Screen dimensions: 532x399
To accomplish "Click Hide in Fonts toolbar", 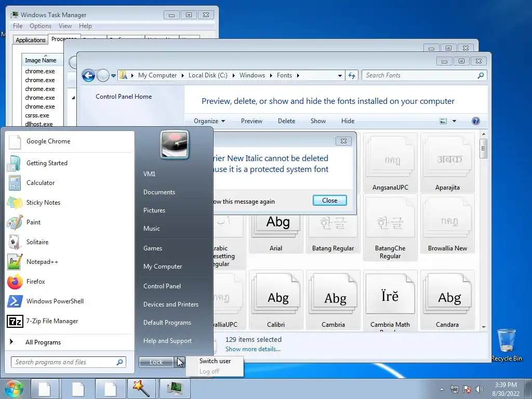I will point(348,121).
